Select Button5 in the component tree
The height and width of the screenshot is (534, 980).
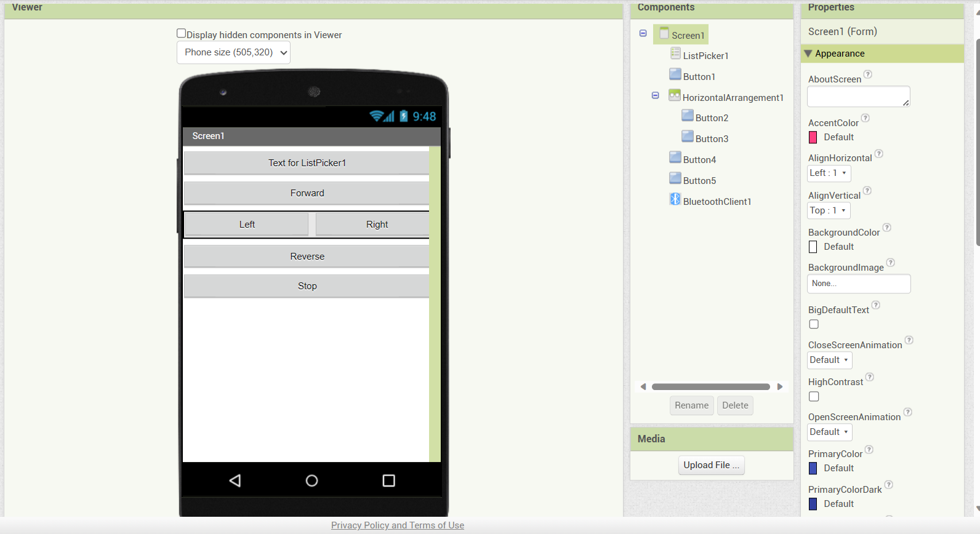pos(699,181)
